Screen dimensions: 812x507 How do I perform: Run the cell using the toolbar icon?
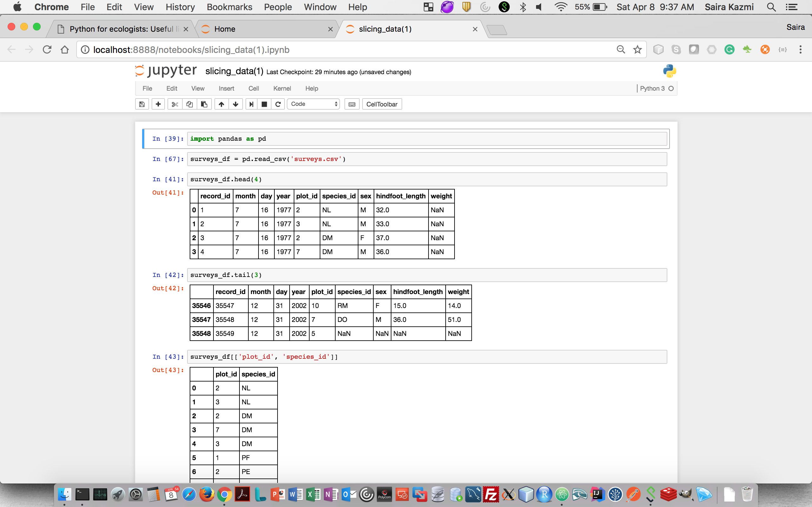[x=251, y=104]
